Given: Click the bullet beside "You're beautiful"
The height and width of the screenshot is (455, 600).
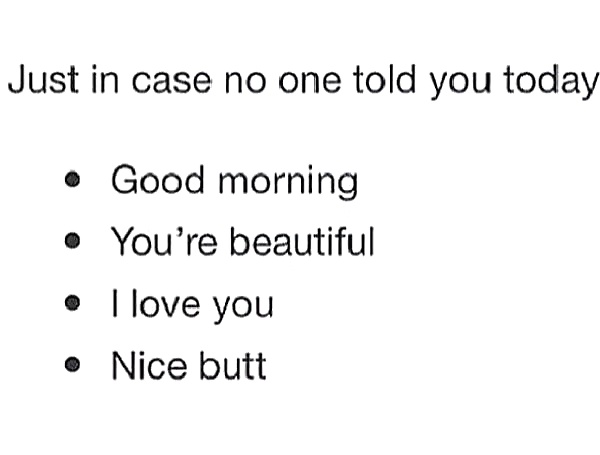Looking at the screenshot, I should pos(71,243).
